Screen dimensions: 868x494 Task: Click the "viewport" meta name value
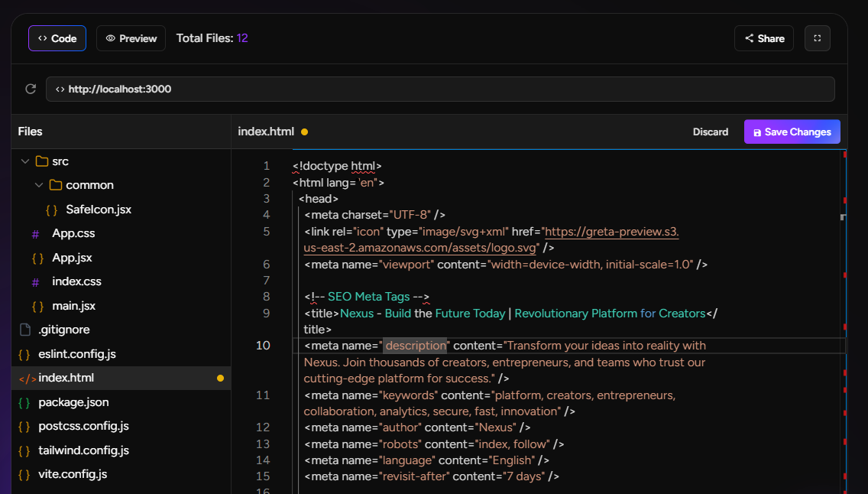[406, 265]
